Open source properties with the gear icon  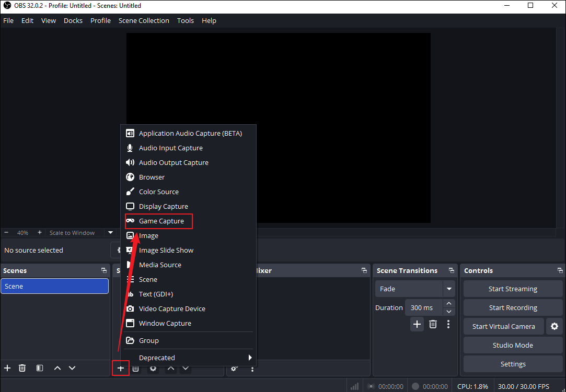pyautogui.click(x=152, y=368)
